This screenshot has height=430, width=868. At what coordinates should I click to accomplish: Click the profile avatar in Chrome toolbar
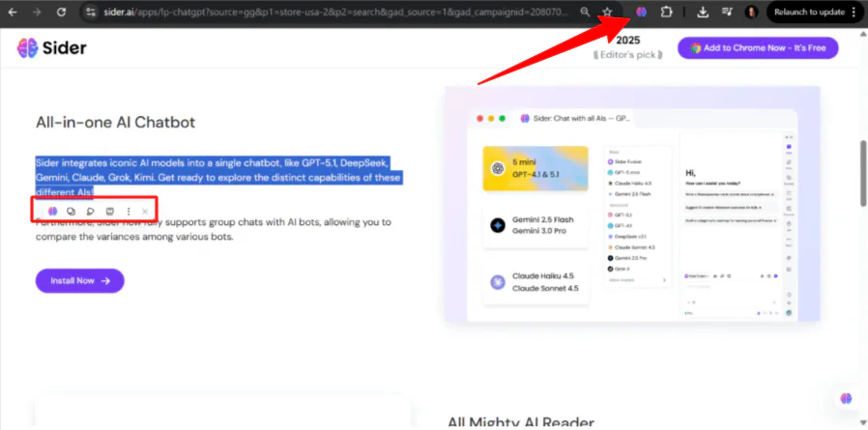tap(751, 12)
